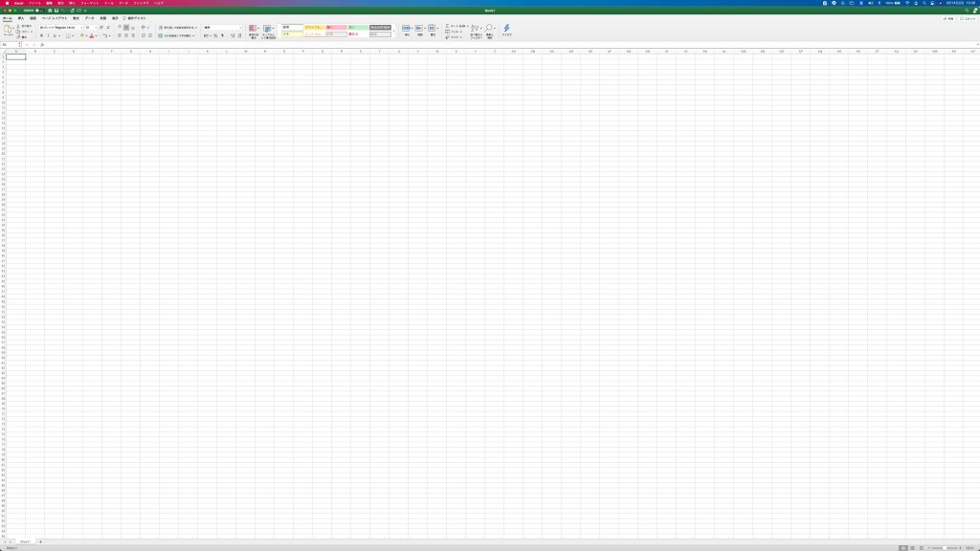
Task: Open the Data ribbon tab
Action: (89, 18)
